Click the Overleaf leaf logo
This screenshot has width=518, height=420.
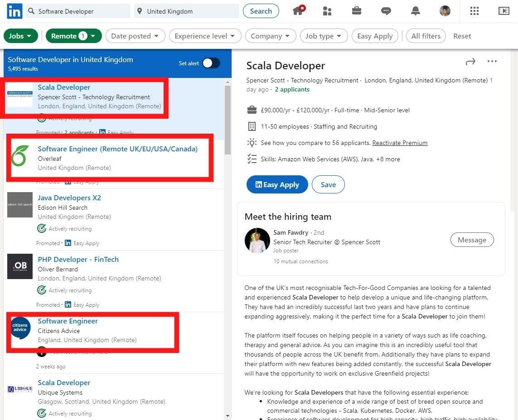(x=19, y=156)
